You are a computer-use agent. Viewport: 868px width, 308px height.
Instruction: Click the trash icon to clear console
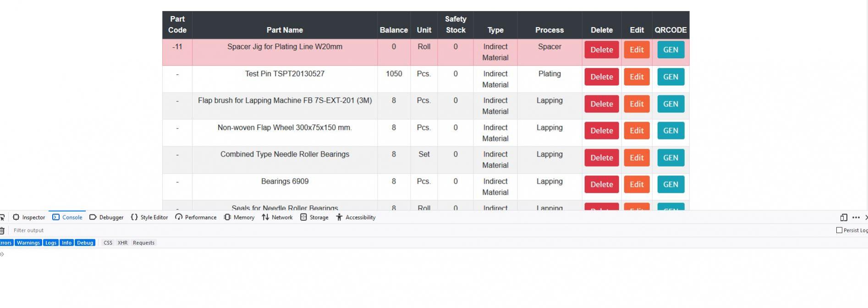point(2,230)
